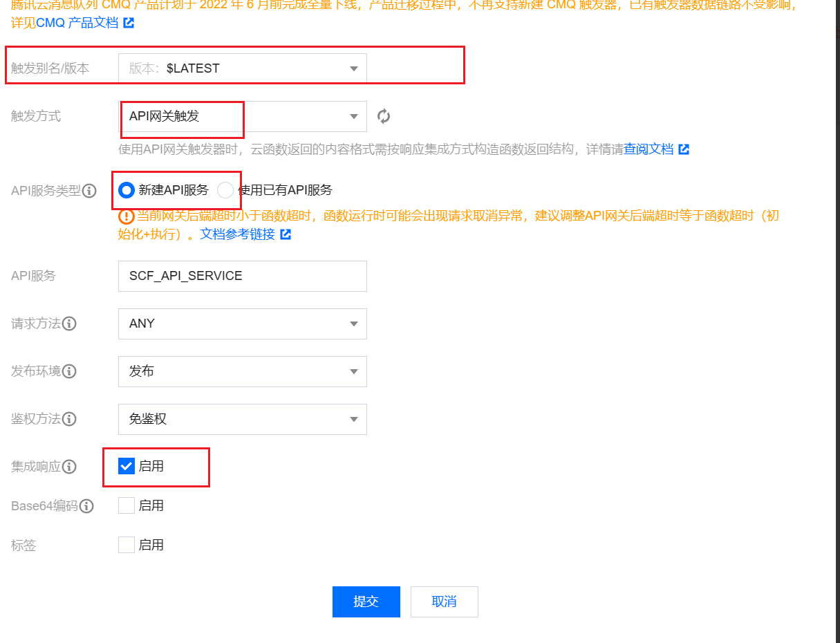Image resolution: width=840 pixels, height=643 pixels.
Task: Expand the 鉴权方法 免鉴权 dropdown
Action: click(x=242, y=419)
